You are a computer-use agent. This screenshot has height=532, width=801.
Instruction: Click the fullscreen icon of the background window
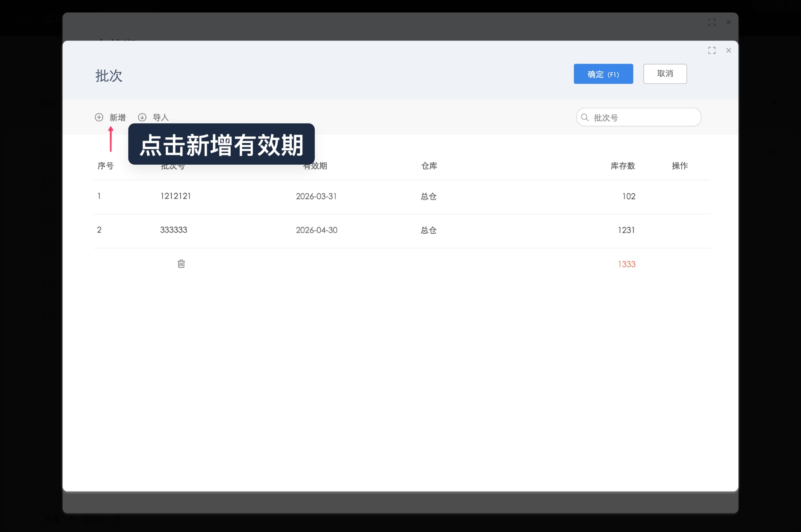(712, 22)
